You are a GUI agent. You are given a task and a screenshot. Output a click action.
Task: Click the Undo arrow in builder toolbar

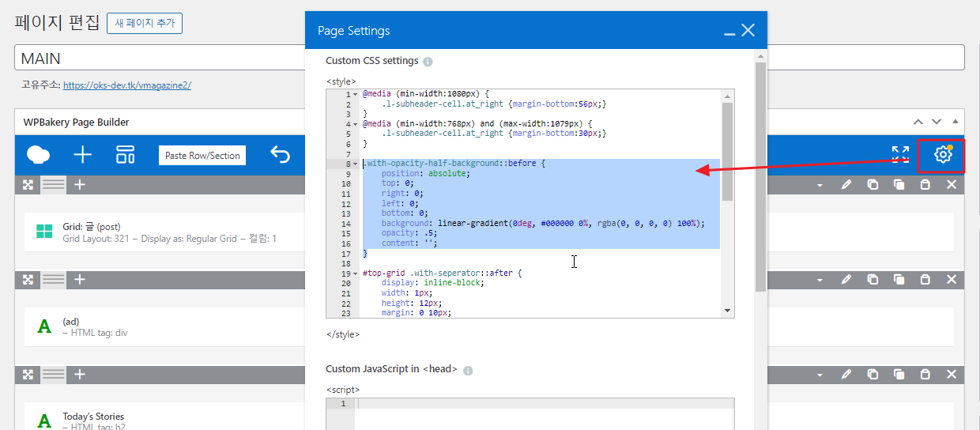(280, 154)
